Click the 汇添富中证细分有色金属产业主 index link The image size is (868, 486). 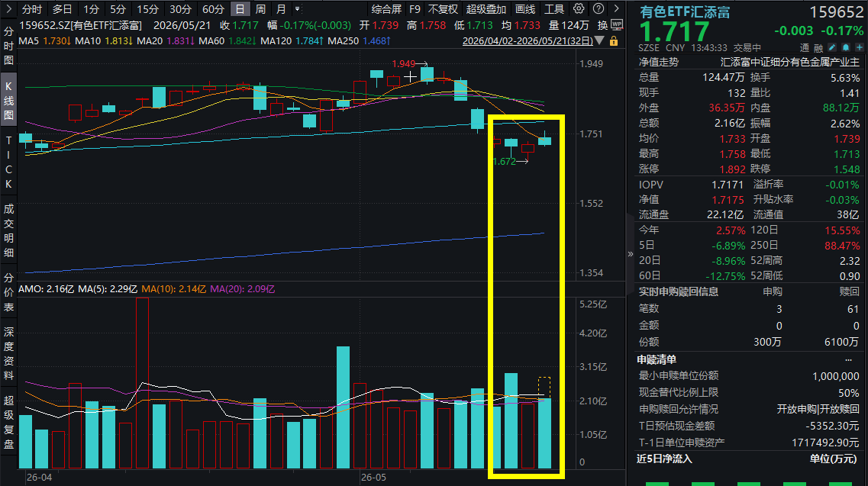pyautogui.click(x=790, y=63)
